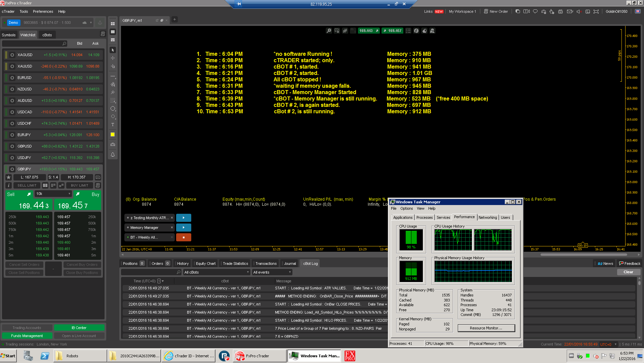
Task: Open the New Order dialog
Action: pyautogui.click(x=496, y=11)
